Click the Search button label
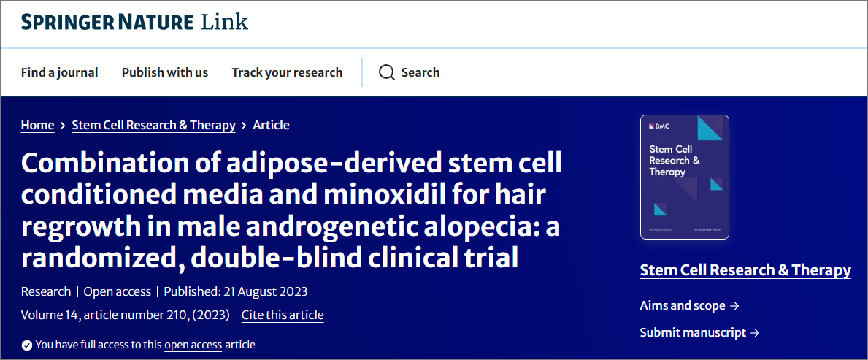Screen dimensions: 868x360 click(x=420, y=72)
